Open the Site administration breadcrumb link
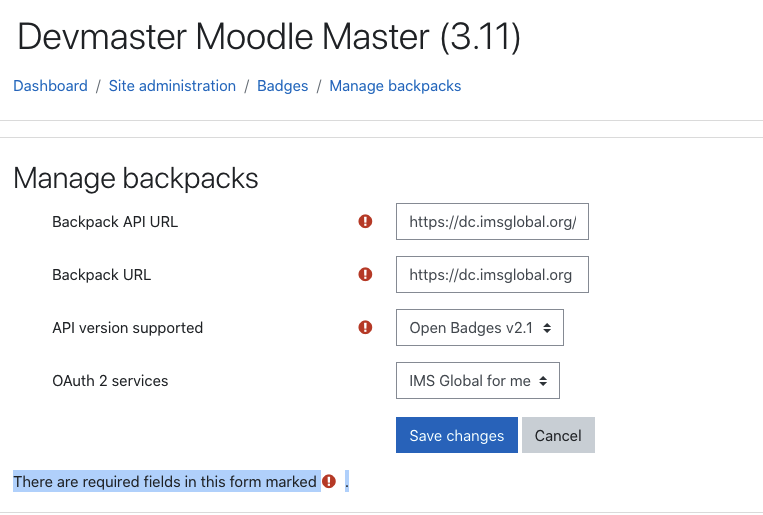Image resolution: width=763 pixels, height=515 pixels. tap(172, 86)
